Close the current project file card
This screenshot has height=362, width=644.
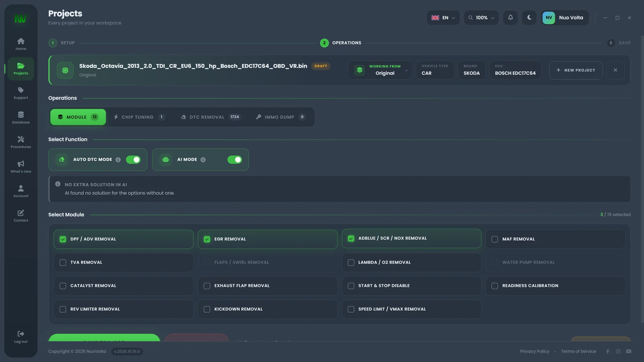click(615, 70)
